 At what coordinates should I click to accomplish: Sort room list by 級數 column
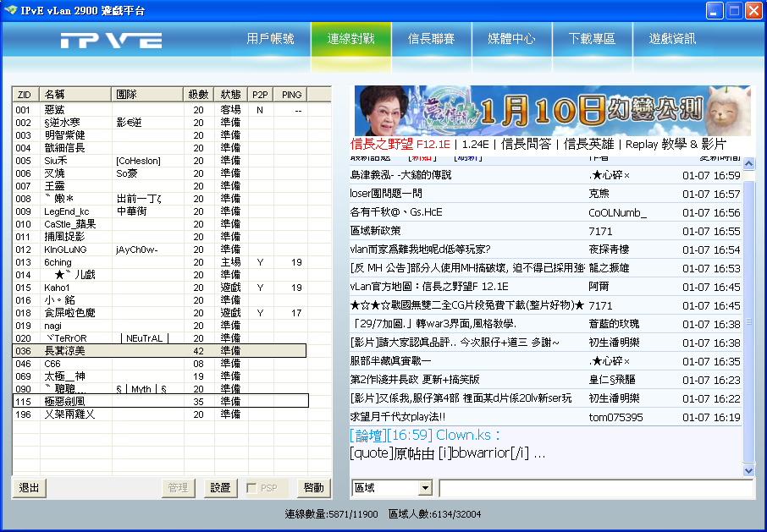(x=197, y=95)
